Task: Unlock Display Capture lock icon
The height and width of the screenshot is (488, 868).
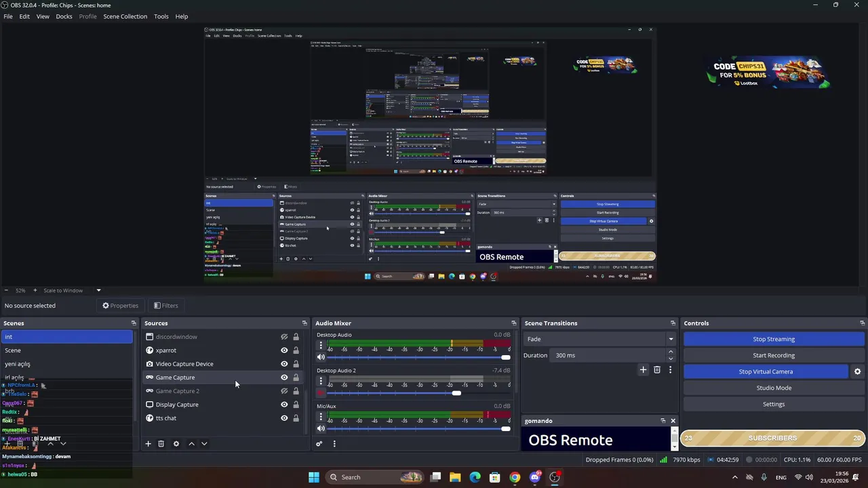Action: pos(296,405)
